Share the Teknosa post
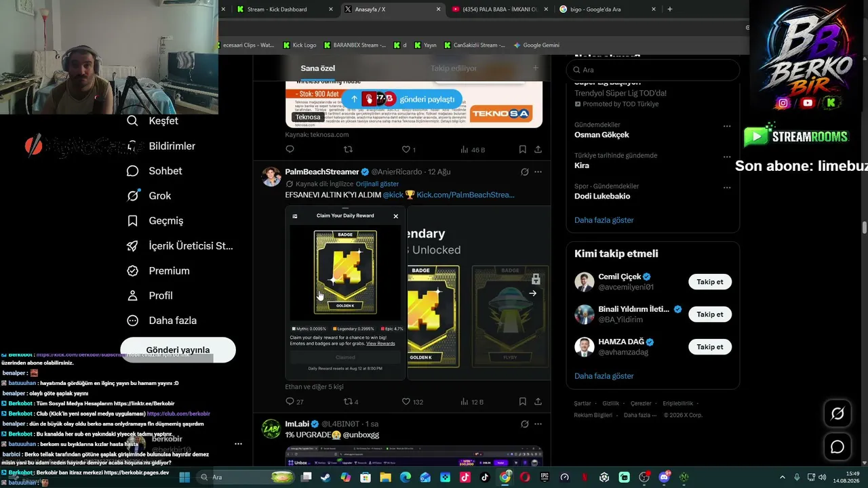Screen dimensions: 868x488 [538, 149]
